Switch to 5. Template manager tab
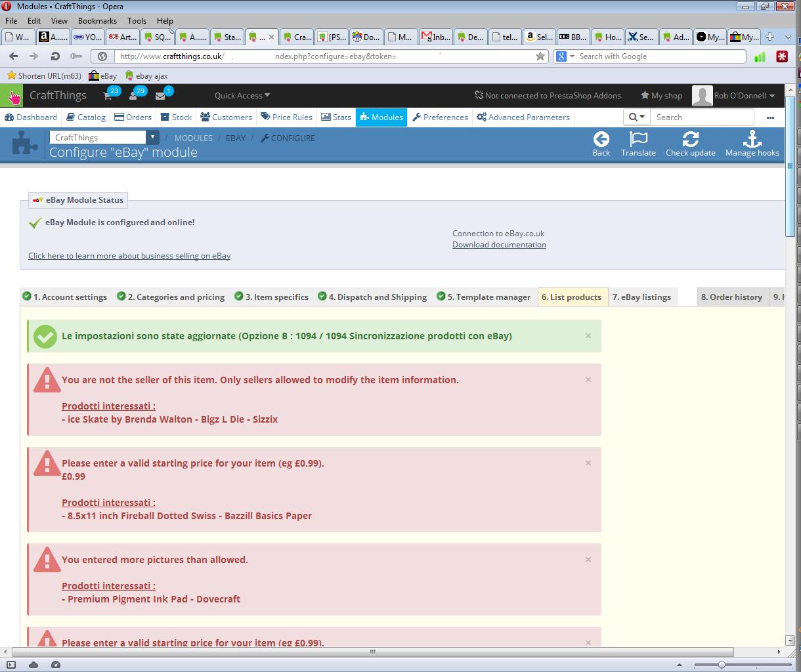 (x=484, y=297)
